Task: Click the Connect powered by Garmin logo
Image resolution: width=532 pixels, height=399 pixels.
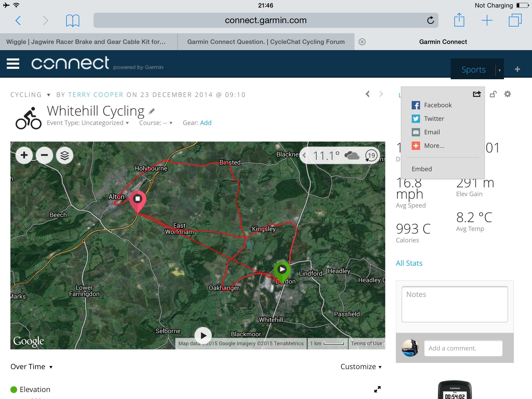Action: pyautogui.click(x=97, y=63)
